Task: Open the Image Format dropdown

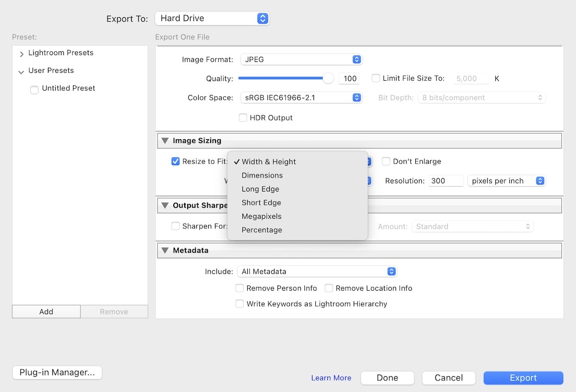Action: click(301, 59)
